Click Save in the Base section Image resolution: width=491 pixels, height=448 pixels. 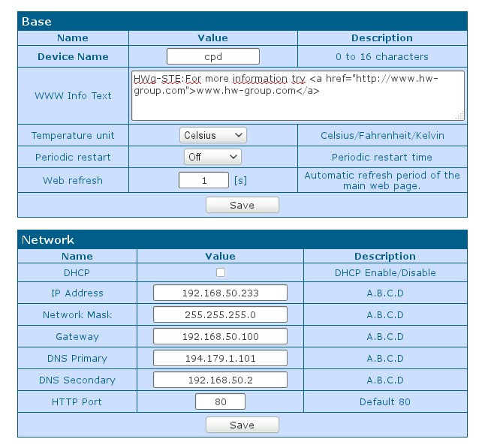pyautogui.click(x=242, y=205)
